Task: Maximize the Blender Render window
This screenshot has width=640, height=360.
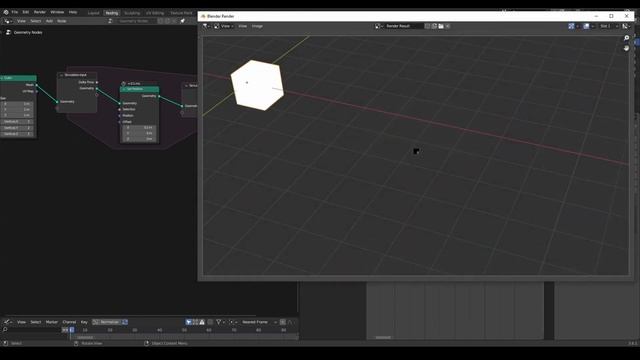Action: (611, 16)
